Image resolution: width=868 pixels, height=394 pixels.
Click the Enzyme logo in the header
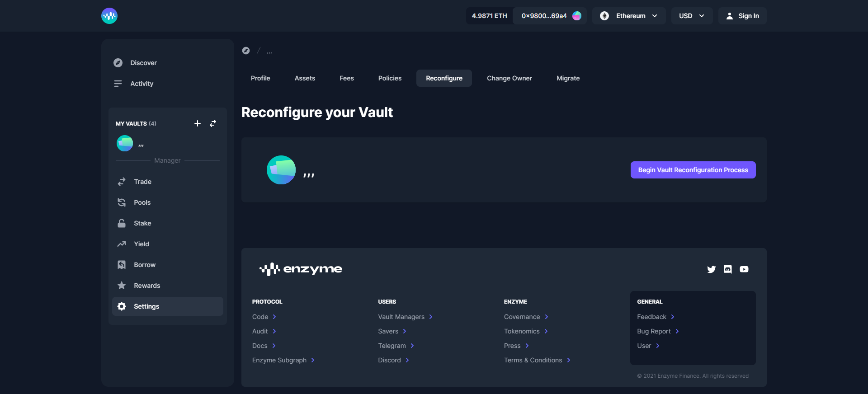coord(109,16)
